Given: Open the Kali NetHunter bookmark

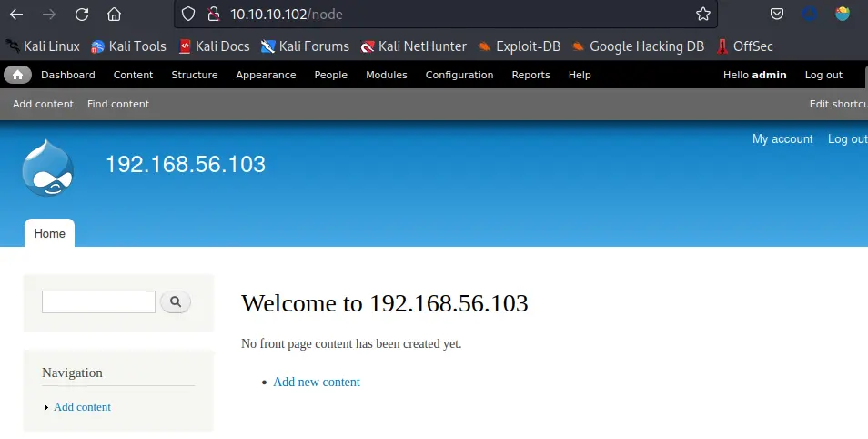Looking at the screenshot, I should click(413, 46).
